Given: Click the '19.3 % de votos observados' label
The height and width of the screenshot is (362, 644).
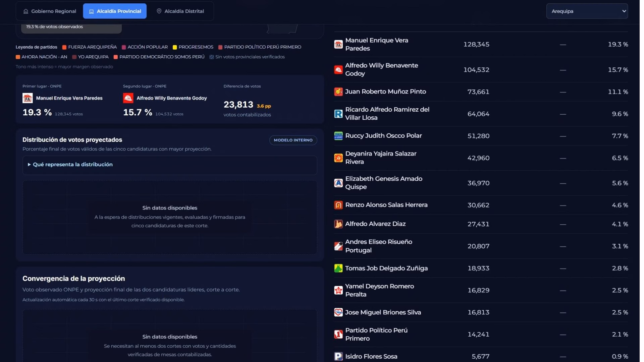Looking at the screenshot, I should [x=54, y=26].
